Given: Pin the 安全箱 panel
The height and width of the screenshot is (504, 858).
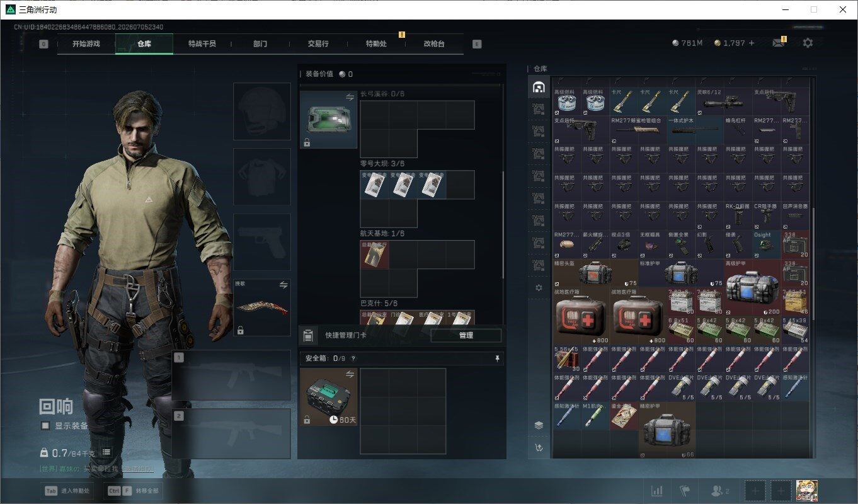Looking at the screenshot, I should click(497, 358).
